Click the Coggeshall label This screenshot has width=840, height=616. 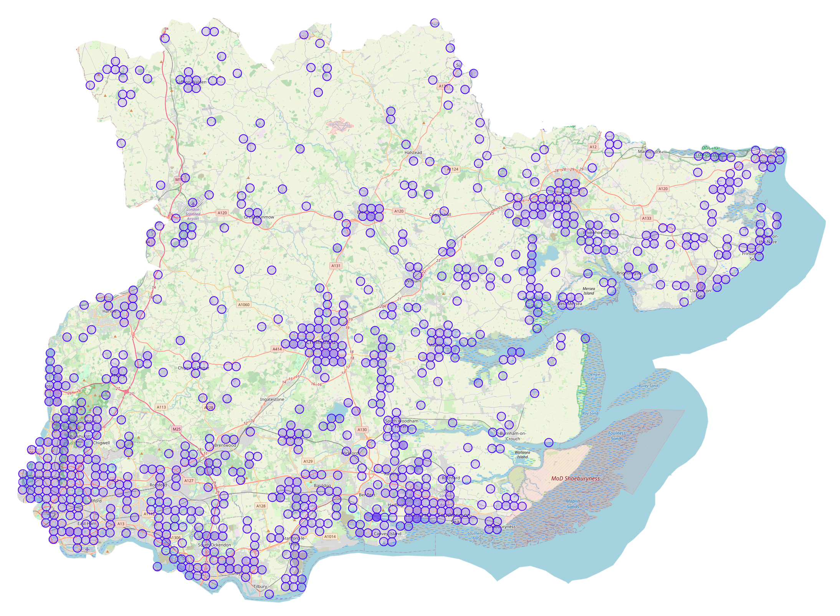click(x=440, y=215)
